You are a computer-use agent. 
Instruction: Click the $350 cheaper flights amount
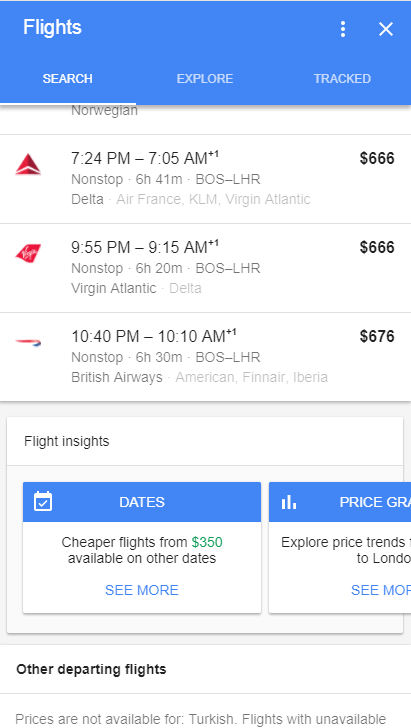(207, 542)
